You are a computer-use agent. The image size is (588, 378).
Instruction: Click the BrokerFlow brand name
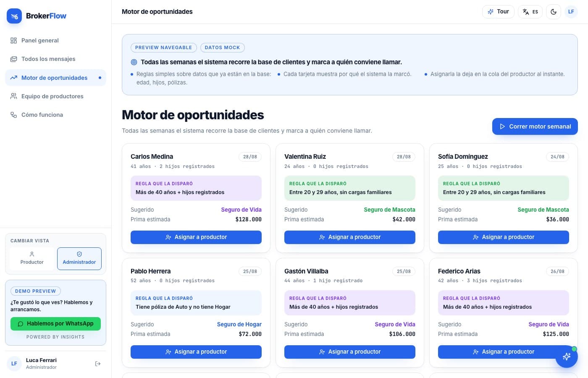pos(46,16)
